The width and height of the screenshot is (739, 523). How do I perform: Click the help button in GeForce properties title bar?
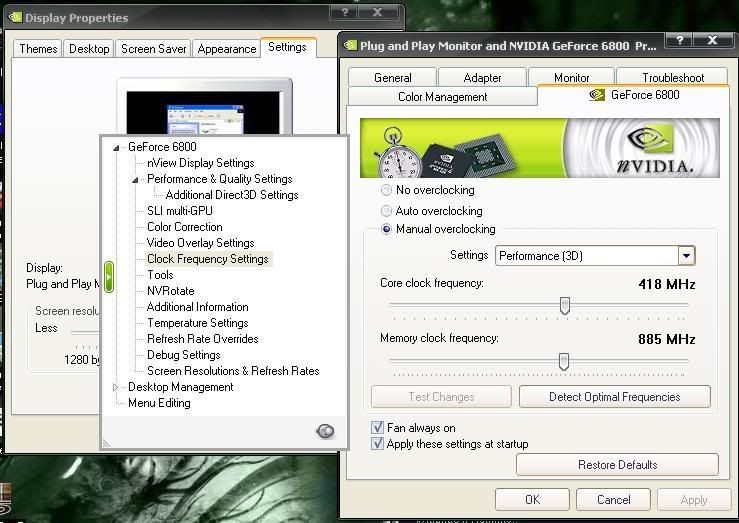point(680,41)
